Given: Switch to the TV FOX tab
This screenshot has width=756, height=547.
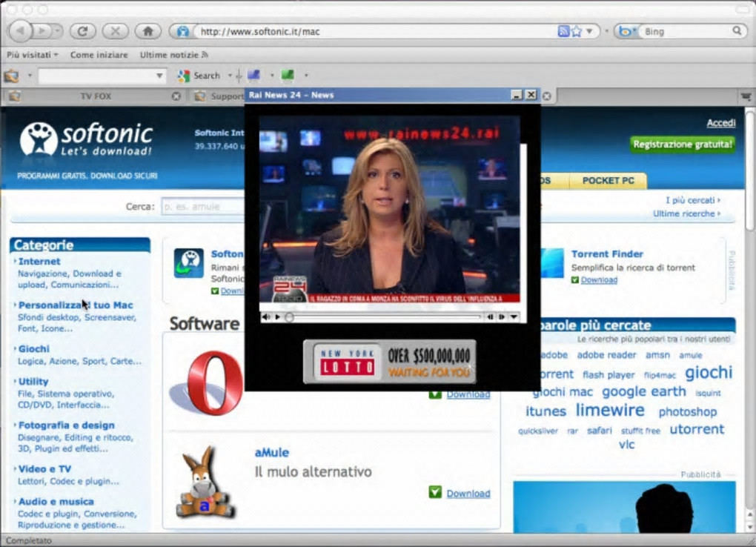Looking at the screenshot, I should 96,96.
